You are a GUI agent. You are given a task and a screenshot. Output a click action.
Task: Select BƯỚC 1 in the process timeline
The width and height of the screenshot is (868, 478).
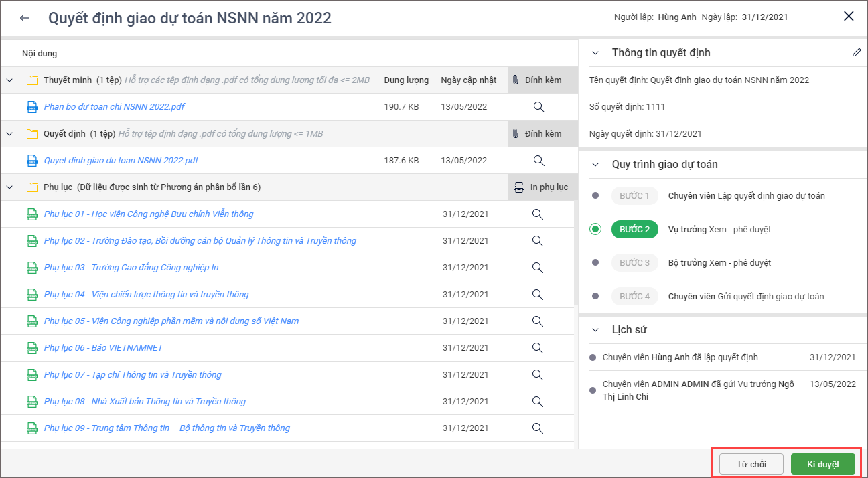tap(634, 196)
